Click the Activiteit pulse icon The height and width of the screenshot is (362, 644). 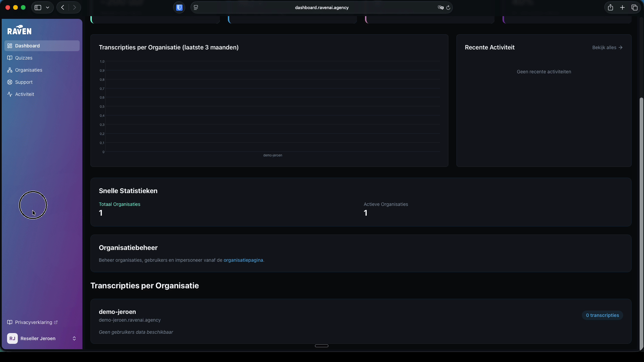coord(10,94)
